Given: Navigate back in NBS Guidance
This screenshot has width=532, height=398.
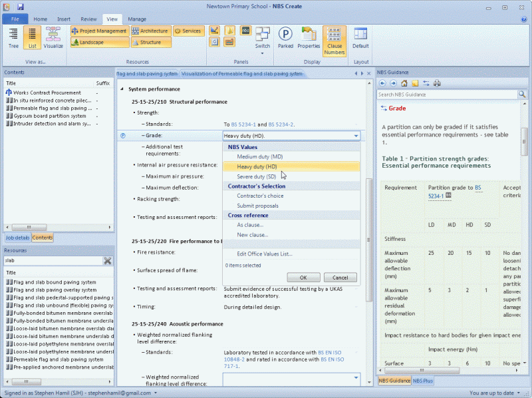Looking at the screenshot, I should [381, 83].
